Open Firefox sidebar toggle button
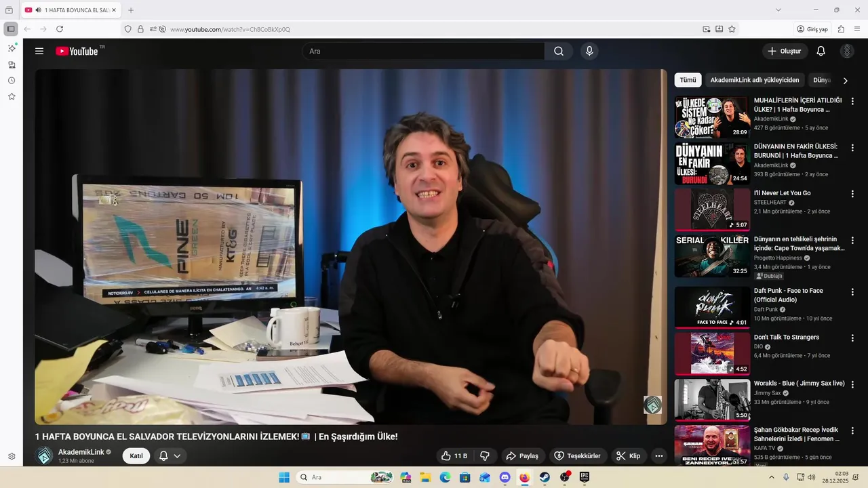This screenshot has width=868, height=488. tap(11, 29)
